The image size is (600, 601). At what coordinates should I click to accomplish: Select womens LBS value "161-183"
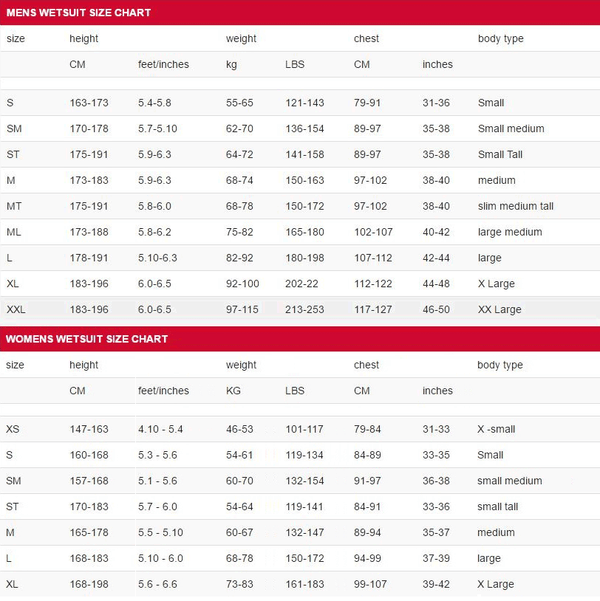click(x=304, y=585)
